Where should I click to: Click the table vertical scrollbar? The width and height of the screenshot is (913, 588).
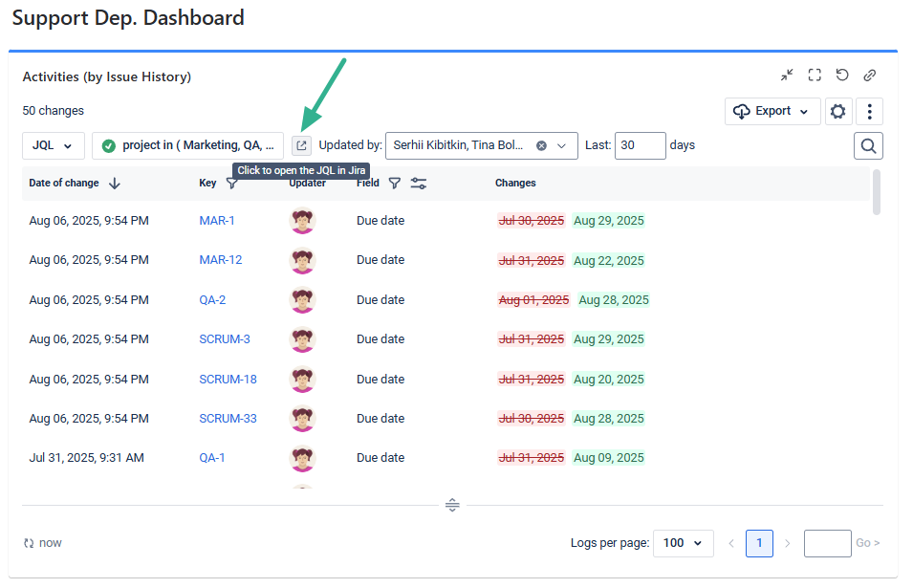pyautogui.click(x=877, y=192)
